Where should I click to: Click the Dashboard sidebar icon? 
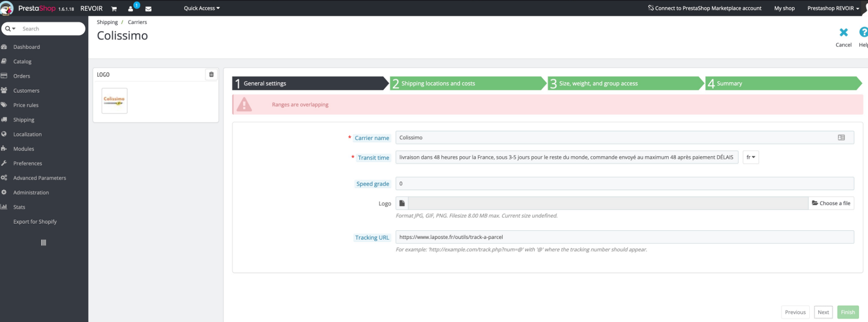coord(4,47)
